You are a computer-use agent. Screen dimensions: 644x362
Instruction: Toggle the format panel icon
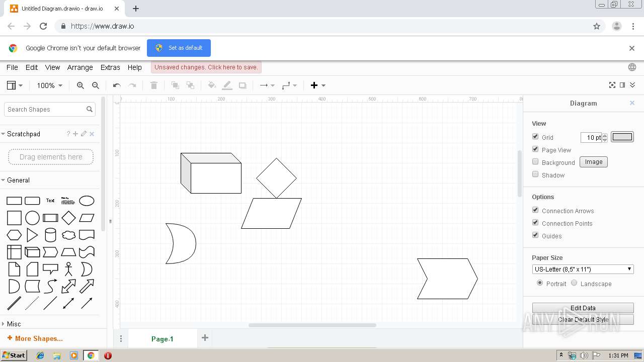coord(622,85)
